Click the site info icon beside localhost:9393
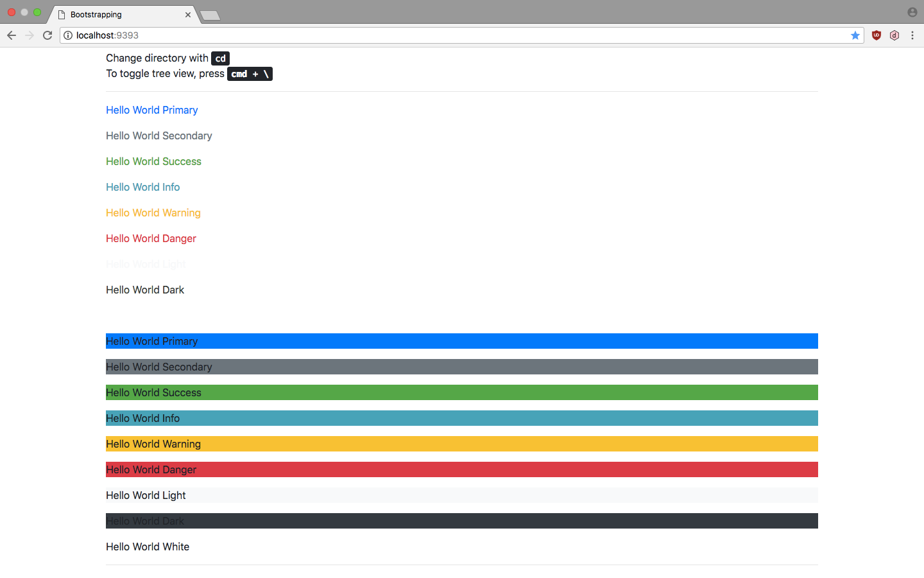 [x=68, y=35]
